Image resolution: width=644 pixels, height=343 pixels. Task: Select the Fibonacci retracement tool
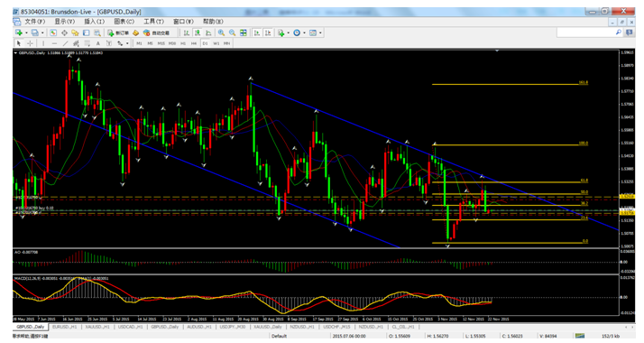point(87,43)
